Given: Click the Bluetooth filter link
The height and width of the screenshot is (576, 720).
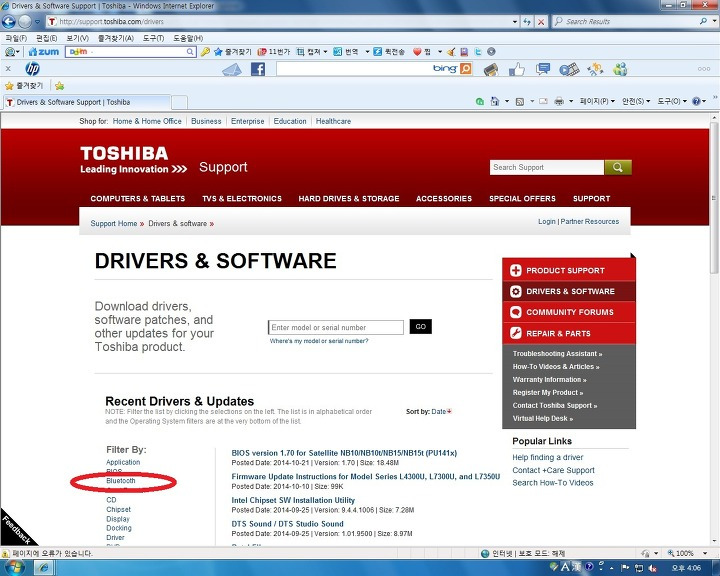Looking at the screenshot, I should point(121,481).
